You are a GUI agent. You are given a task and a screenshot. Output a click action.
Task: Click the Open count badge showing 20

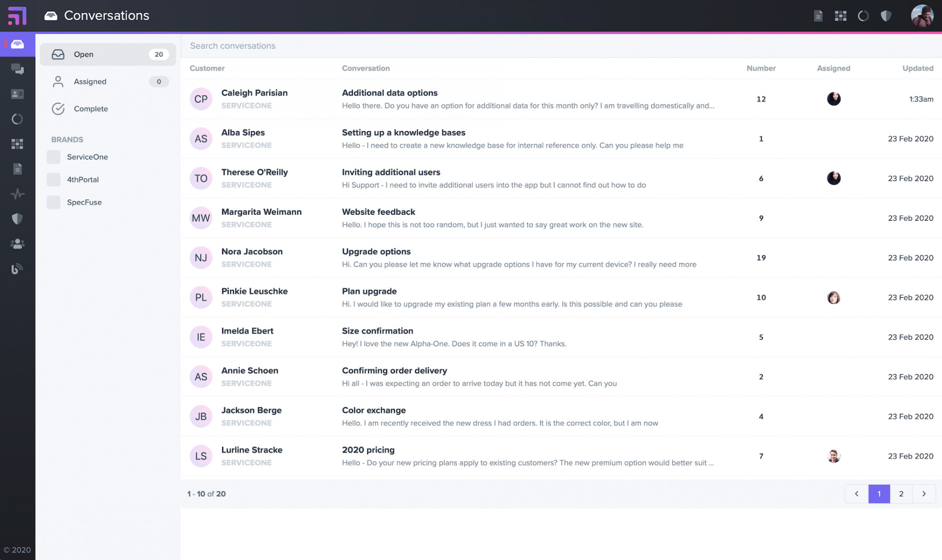(159, 54)
